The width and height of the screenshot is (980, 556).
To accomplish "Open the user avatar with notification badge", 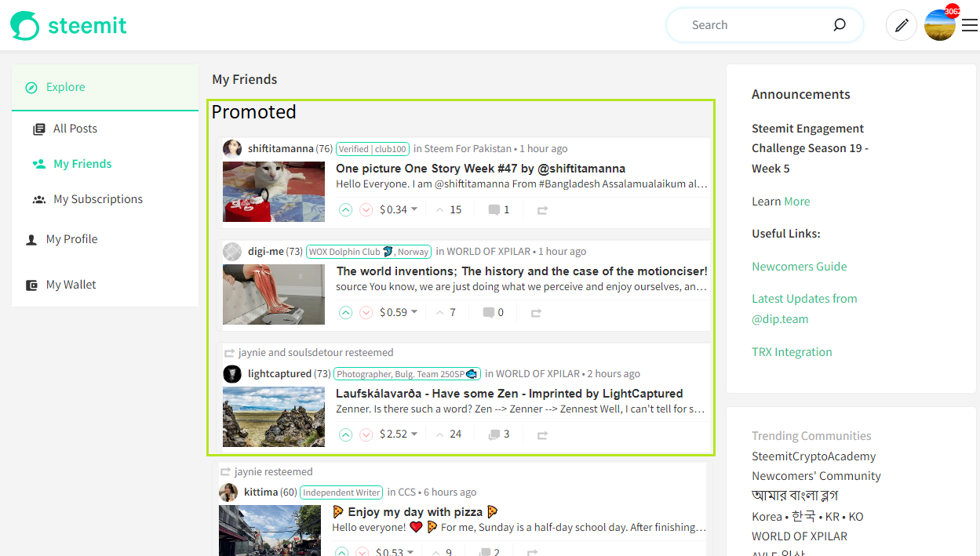I will tap(940, 25).
